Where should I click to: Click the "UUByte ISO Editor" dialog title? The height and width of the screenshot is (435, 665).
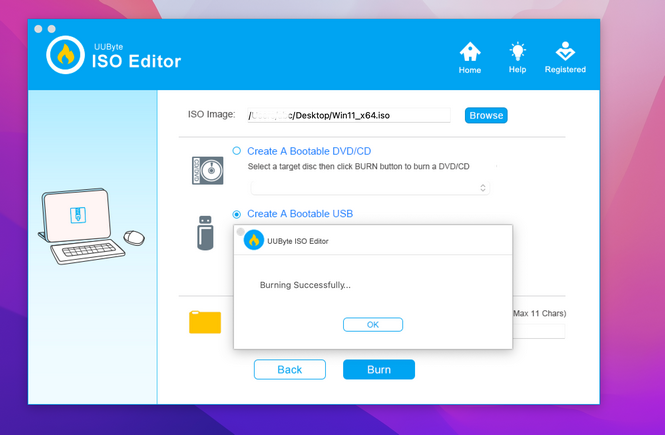pos(298,241)
